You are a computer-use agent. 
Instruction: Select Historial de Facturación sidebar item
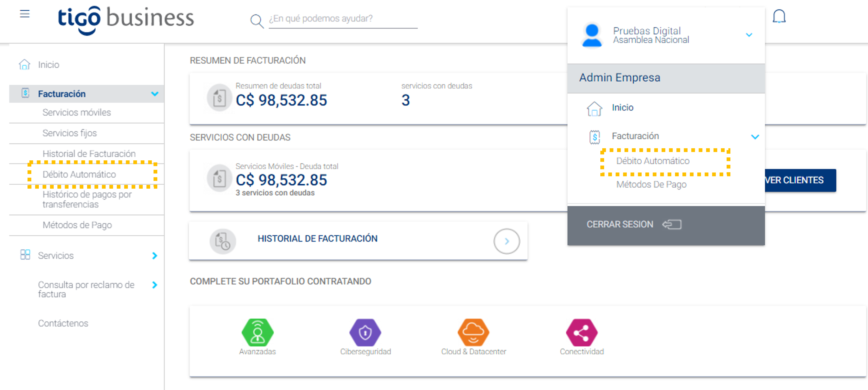(89, 154)
